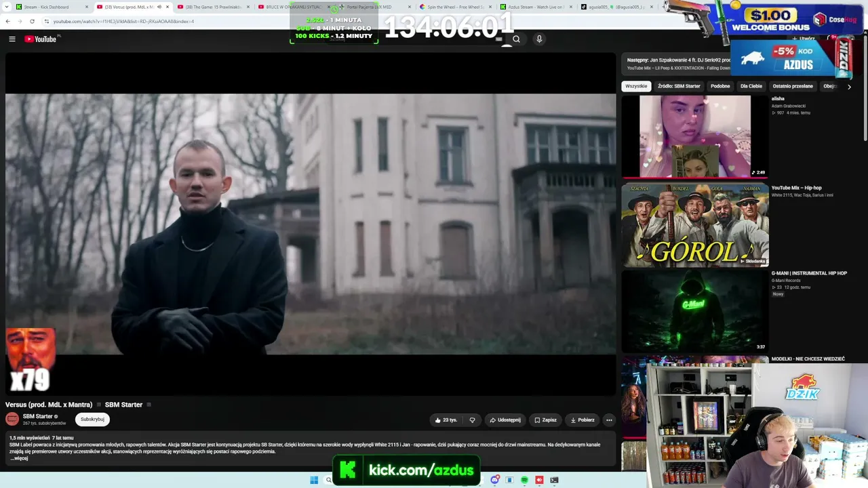Open Spotify from the taskbar
This screenshot has height=488, width=868.
pyautogui.click(x=524, y=481)
